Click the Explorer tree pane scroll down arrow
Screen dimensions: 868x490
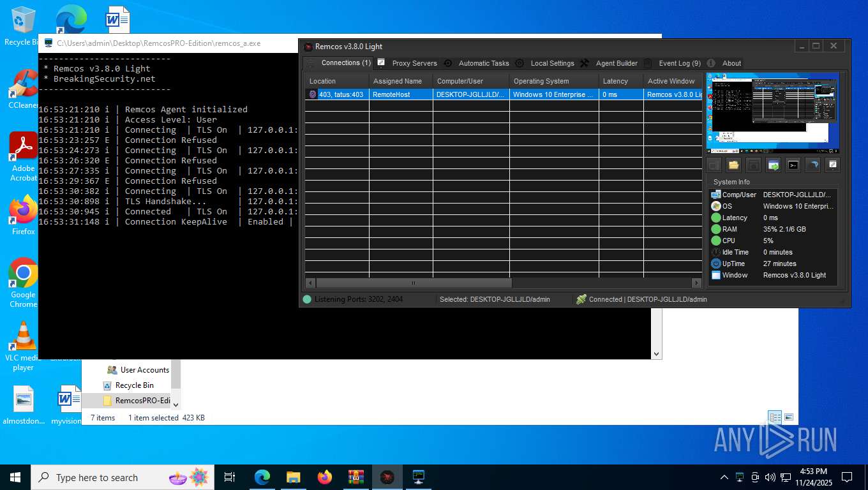(176, 404)
